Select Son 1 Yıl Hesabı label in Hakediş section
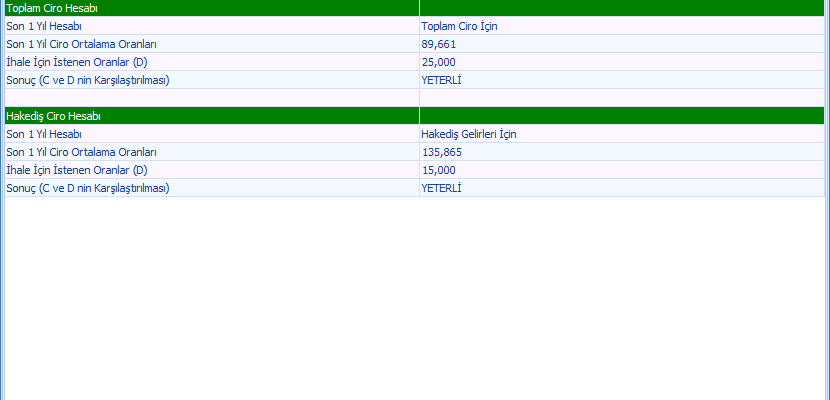The image size is (830, 400). click(x=43, y=134)
